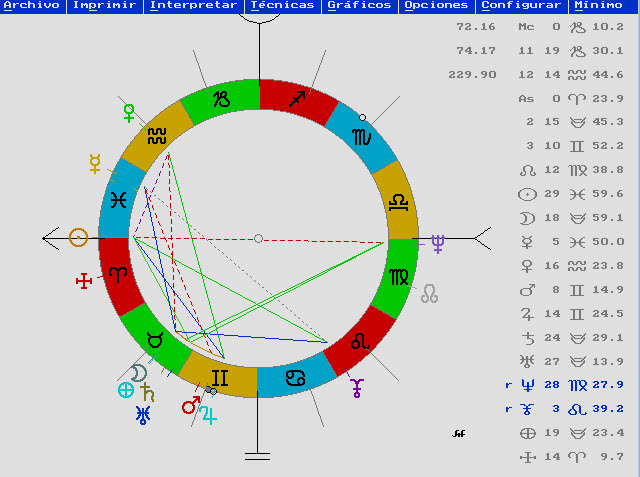Screen dimensions: 640x477
Task: Click the red Mars symbol below Gemini
Action: click(x=190, y=405)
